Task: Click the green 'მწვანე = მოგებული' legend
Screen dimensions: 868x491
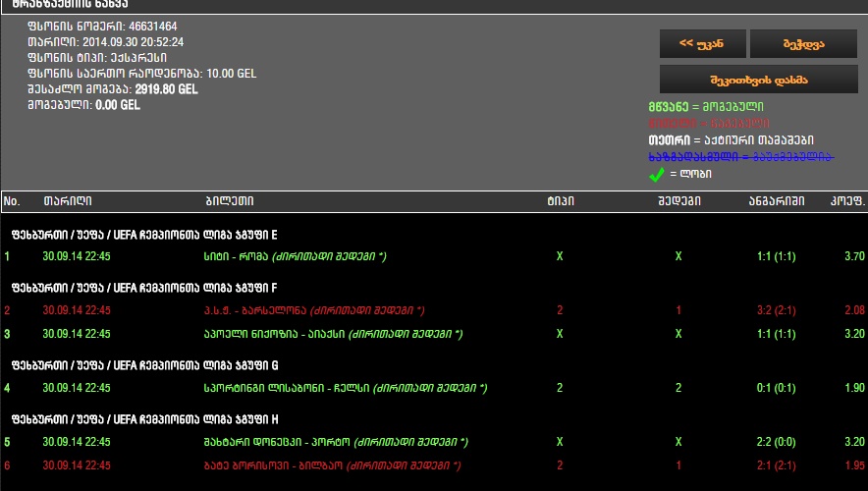Action: [x=706, y=107]
